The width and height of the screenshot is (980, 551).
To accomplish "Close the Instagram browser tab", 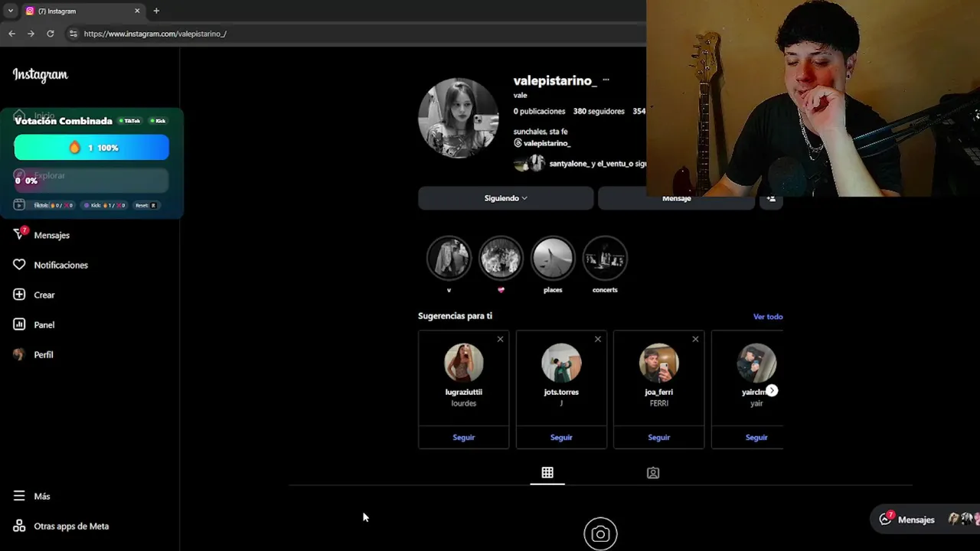I will point(137,11).
